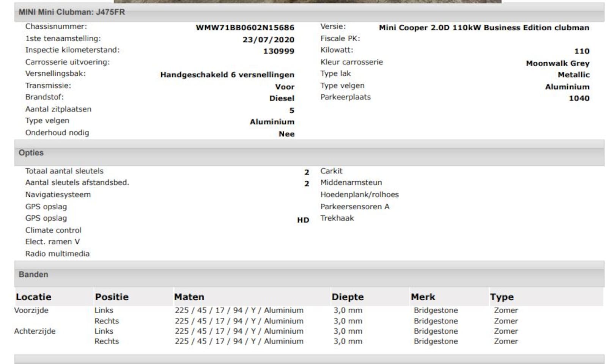606x364 pixels.
Task: Click the Merk column header
Action: tap(423, 297)
